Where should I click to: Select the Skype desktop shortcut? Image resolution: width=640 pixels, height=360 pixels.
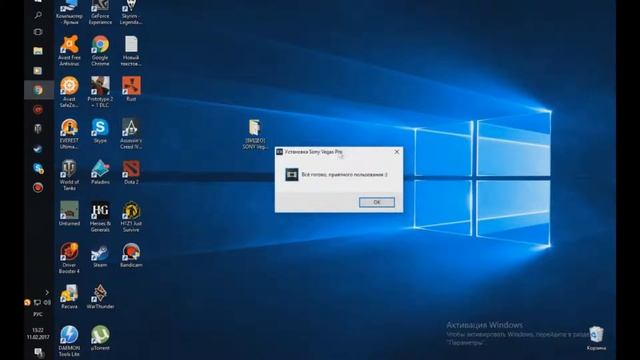[100, 131]
